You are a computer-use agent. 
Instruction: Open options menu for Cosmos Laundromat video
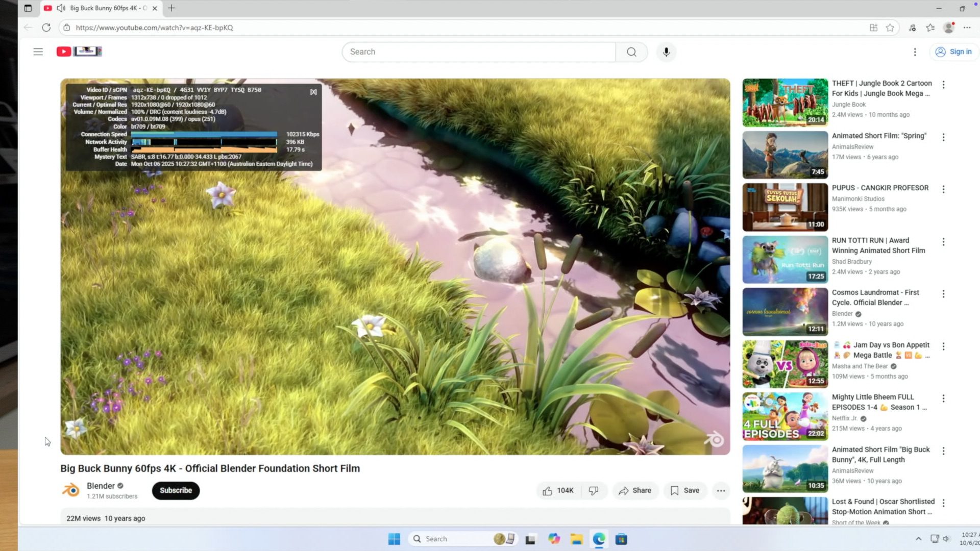point(943,294)
